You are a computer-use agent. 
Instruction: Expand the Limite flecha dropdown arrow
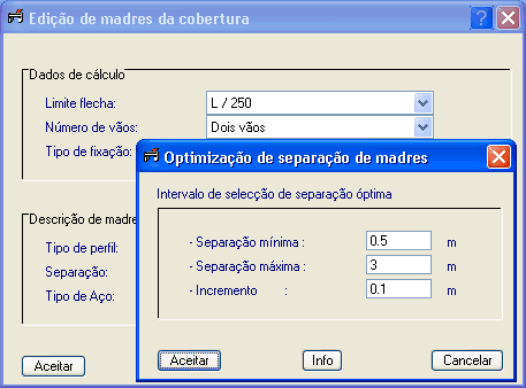pos(423,103)
